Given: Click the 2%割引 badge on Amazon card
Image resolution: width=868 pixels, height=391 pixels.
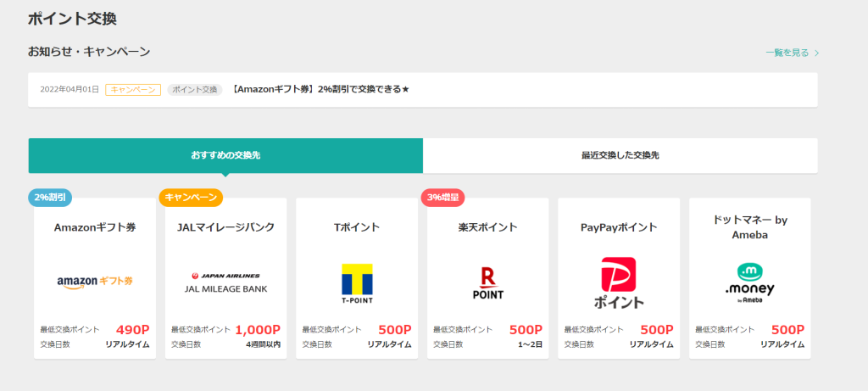Looking at the screenshot, I should pyautogui.click(x=50, y=198).
